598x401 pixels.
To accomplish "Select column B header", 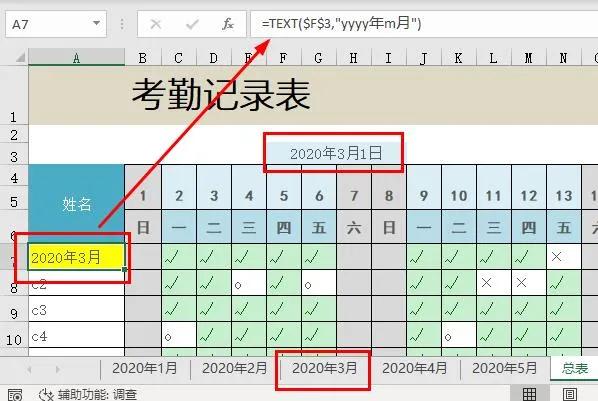I will (x=143, y=58).
